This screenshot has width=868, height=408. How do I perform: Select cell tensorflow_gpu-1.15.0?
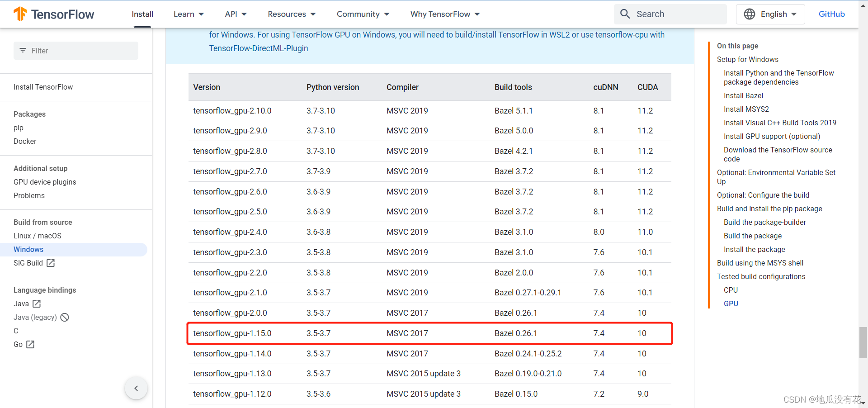point(232,333)
